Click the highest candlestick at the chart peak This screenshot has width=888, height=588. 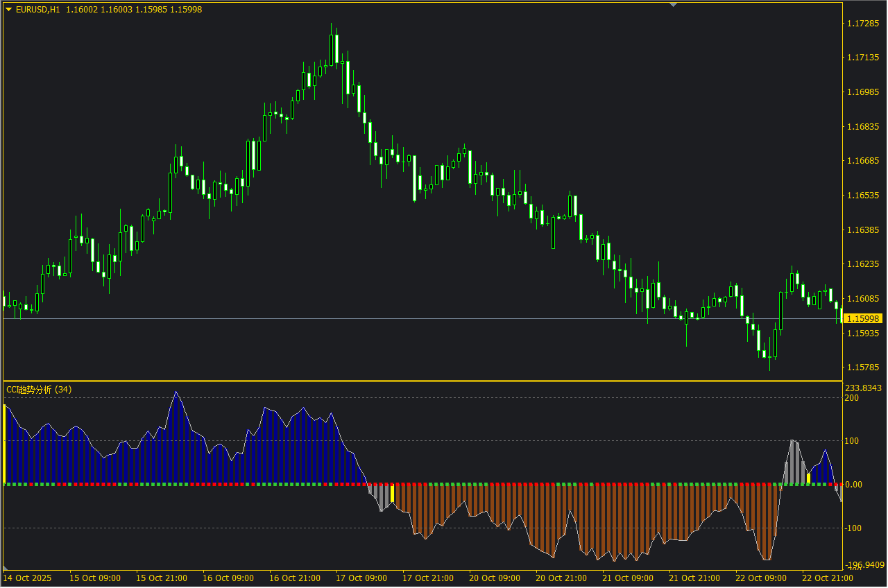coord(334,49)
